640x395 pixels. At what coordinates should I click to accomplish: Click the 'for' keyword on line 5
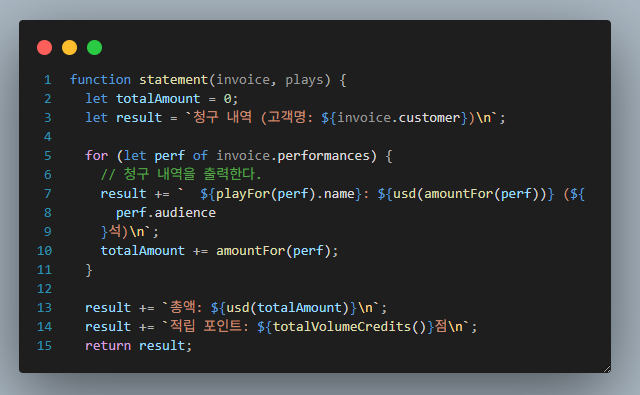96,155
